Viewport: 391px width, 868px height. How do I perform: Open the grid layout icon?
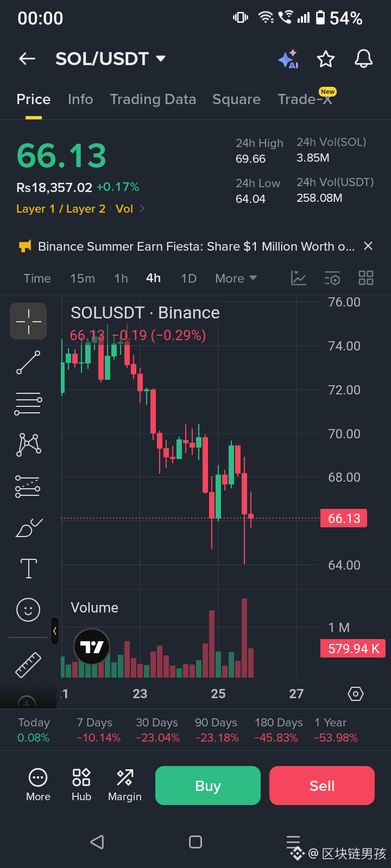click(366, 278)
